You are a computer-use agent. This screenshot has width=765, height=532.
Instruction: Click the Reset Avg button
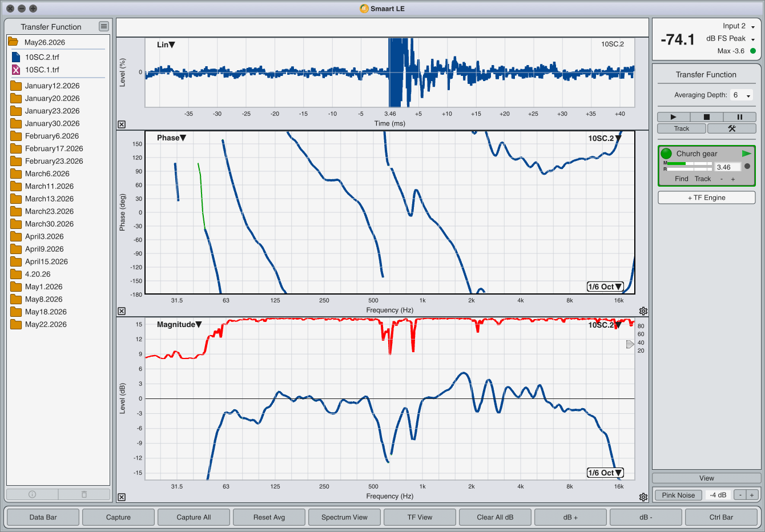(269, 517)
